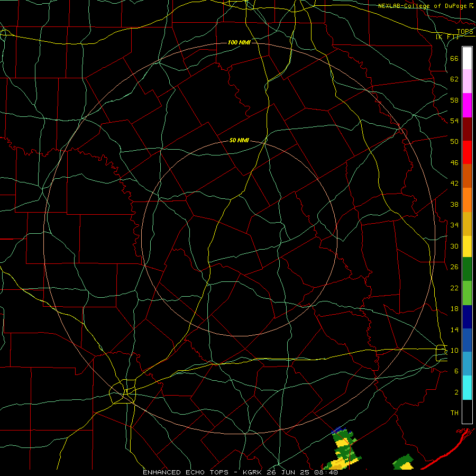This screenshot has height=476, width=476.
Task: Click the legend value 42
Action: tap(454, 184)
